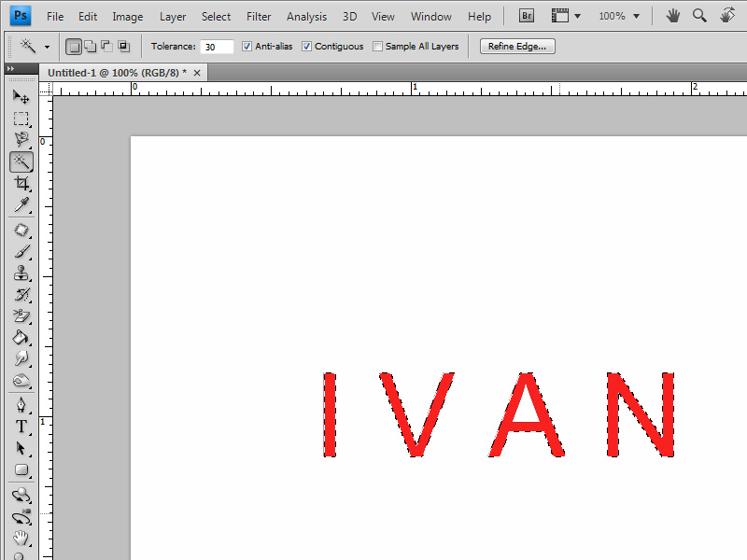Image resolution: width=747 pixels, height=560 pixels.
Task: Select the Rectangular Marquee tool
Action: pos(21,119)
